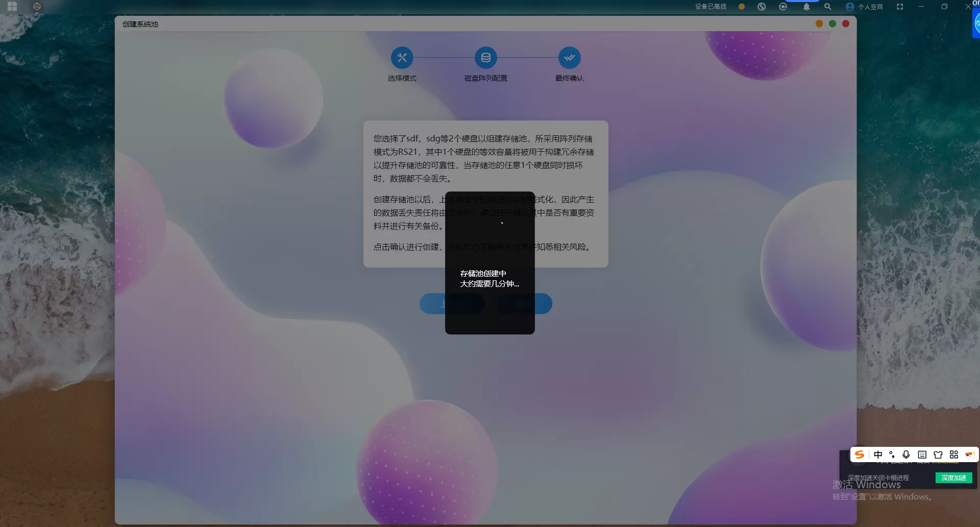Viewport: 980px width, 527px height.
Task: Open the system settings gear at top-left
Action: (37, 7)
